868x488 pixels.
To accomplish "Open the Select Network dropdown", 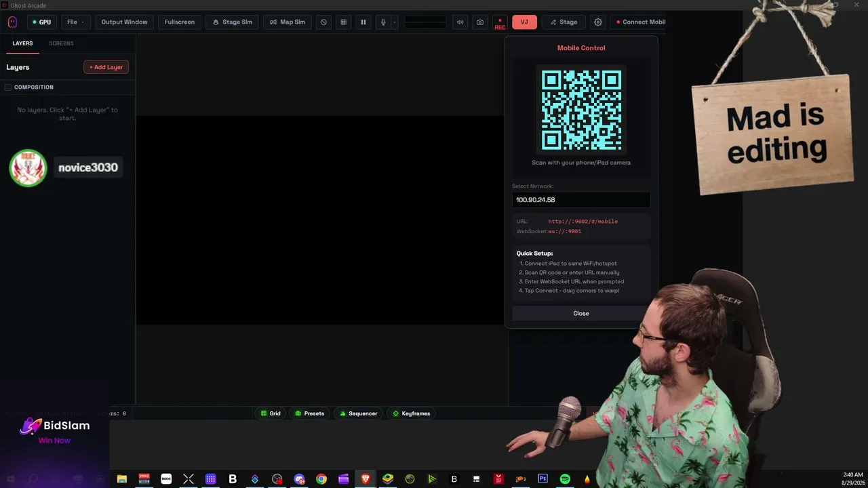I will 581,199.
